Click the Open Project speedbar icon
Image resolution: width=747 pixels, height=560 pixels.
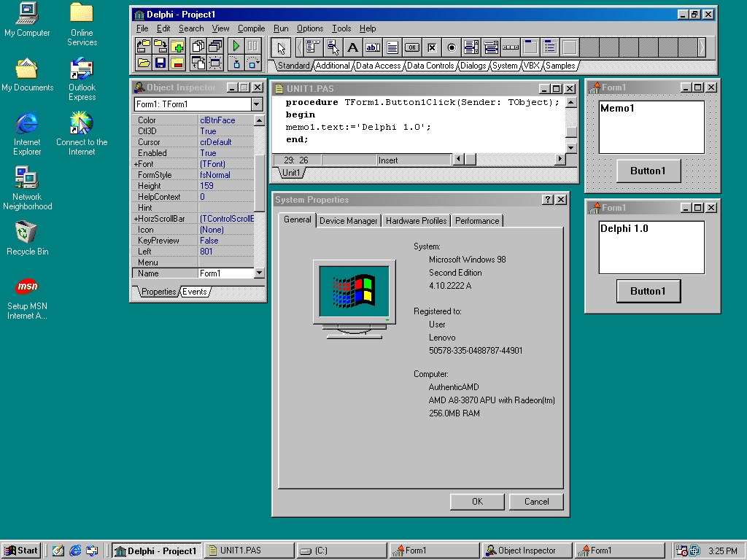pos(144,46)
